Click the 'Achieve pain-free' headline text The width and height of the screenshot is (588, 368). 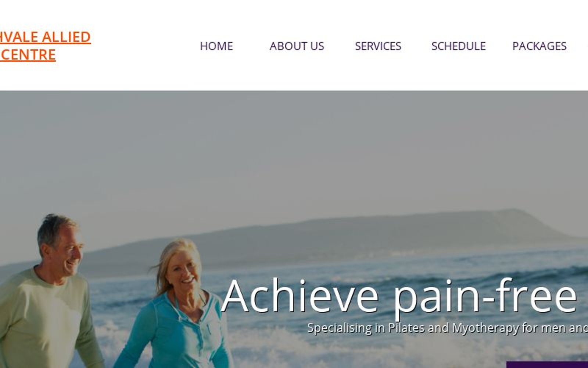pos(399,296)
